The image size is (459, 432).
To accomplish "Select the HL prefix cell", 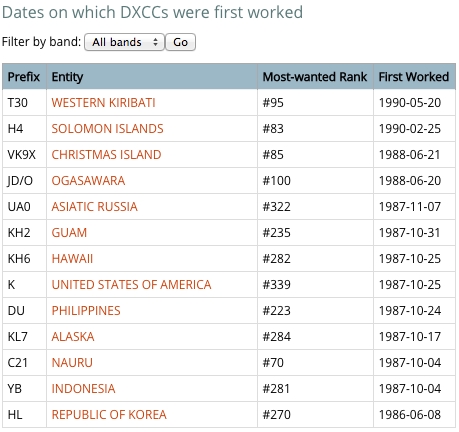I will (x=24, y=415).
